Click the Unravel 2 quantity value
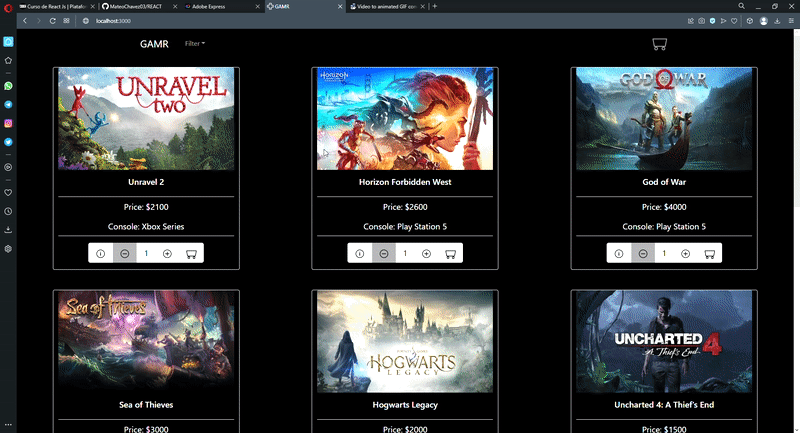Screen dimensions: 800x433 146,253
